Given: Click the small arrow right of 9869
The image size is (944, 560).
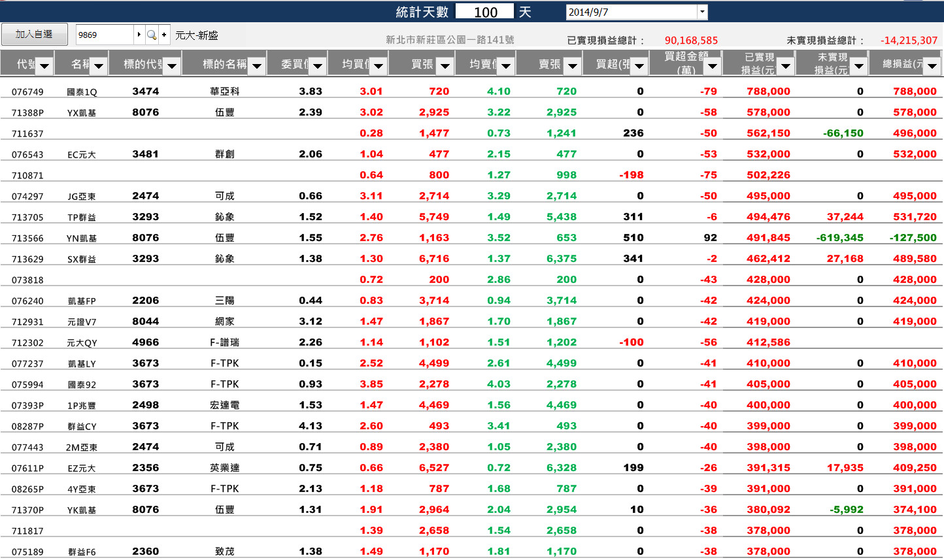Looking at the screenshot, I should point(139,35).
